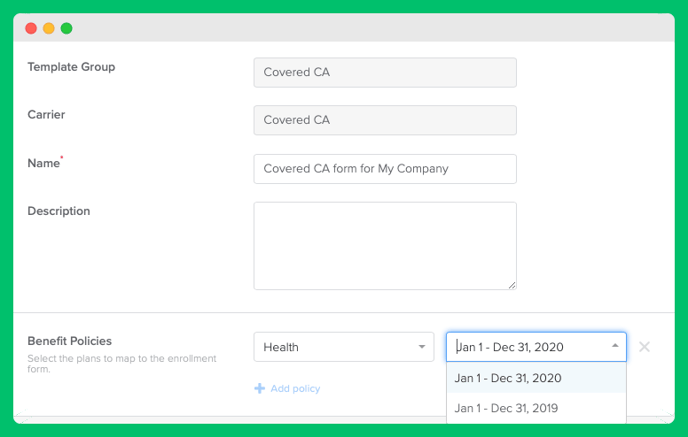
Task: Click the Carrier Covered CA field
Action: tap(385, 120)
